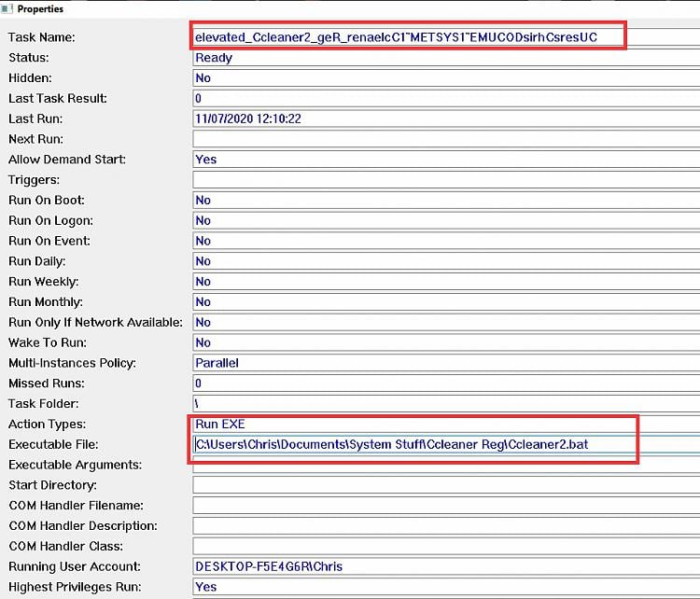The width and height of the screenshot is (700, 599).
Task: Click 'Run Only If Network Available:' label
Action: 95,322
